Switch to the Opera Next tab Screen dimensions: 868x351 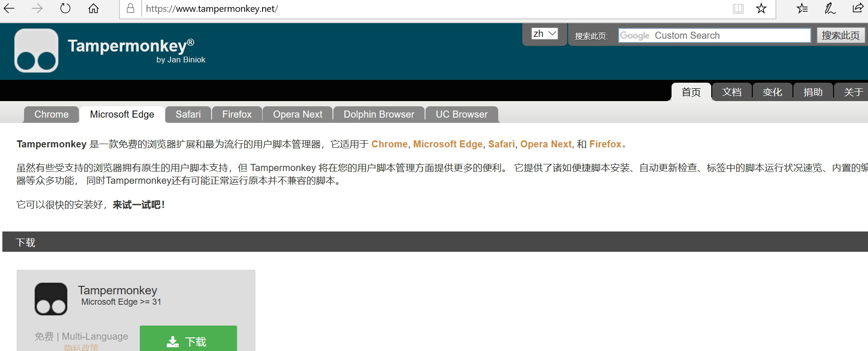pos(298,114)
